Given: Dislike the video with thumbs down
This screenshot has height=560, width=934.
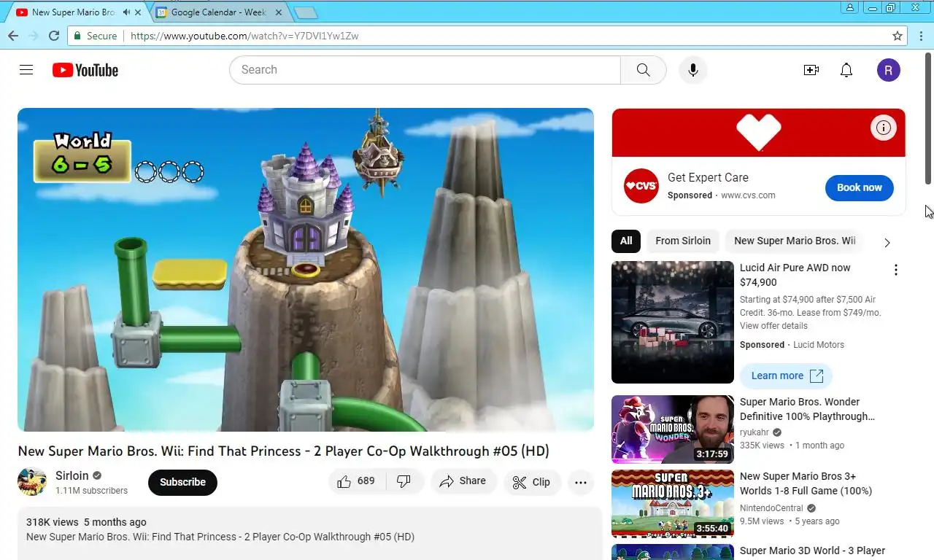Looking at the screenshot, I should point(404,481).
